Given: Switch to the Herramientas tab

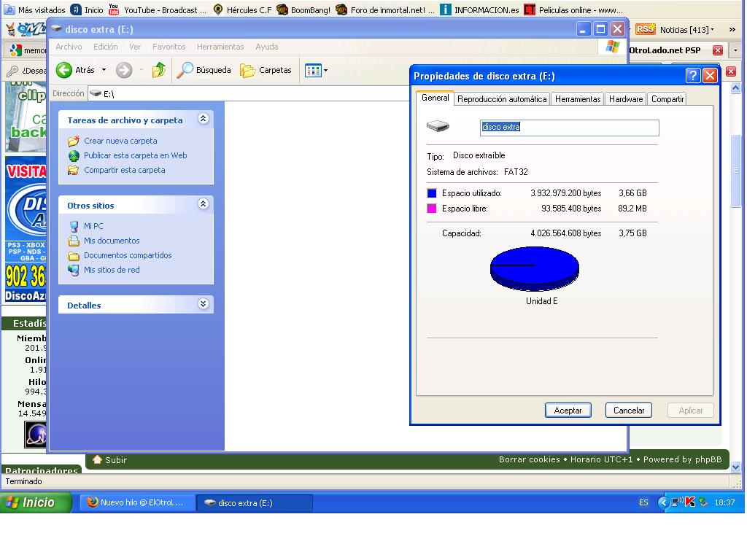Looking at the screenshot, I should point(577,99).
